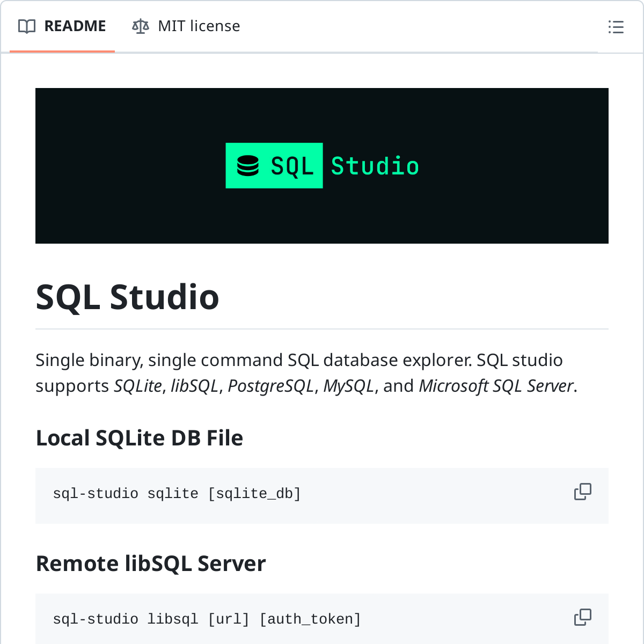
Task: Copy the sql-studio libsql command
Action: [x=582, y=617]
